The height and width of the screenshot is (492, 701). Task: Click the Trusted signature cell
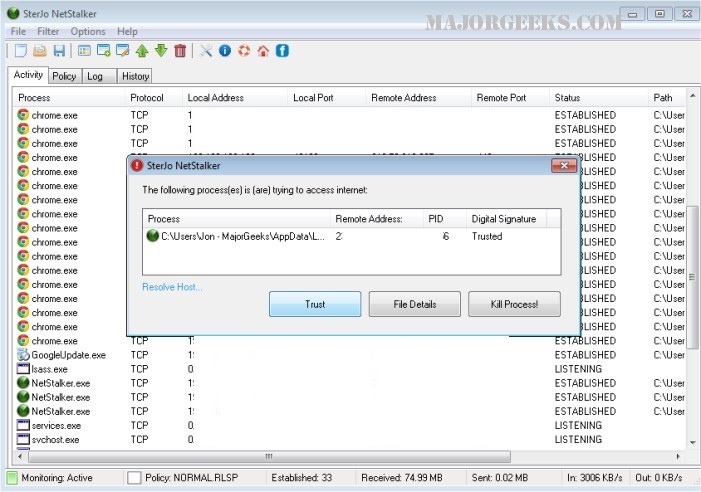[487, 236]
